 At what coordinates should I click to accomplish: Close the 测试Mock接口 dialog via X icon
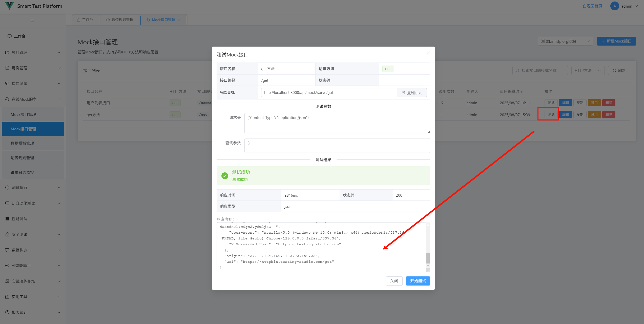coord(428,53)
